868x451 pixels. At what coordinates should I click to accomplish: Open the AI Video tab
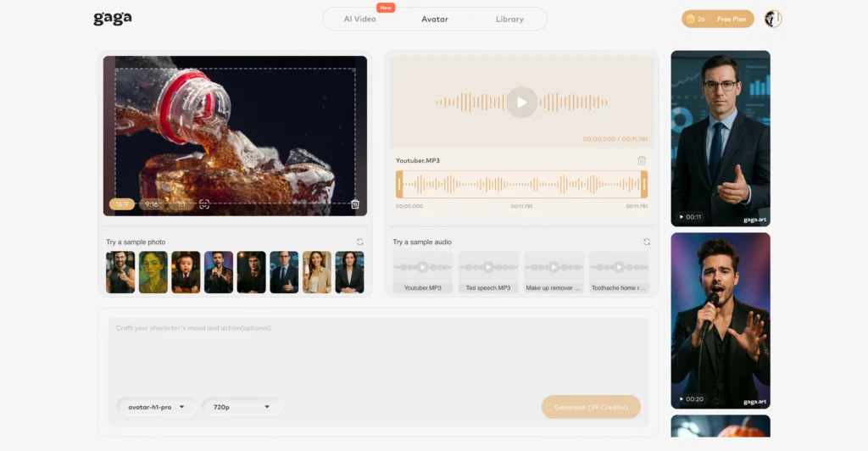(359, 19)
